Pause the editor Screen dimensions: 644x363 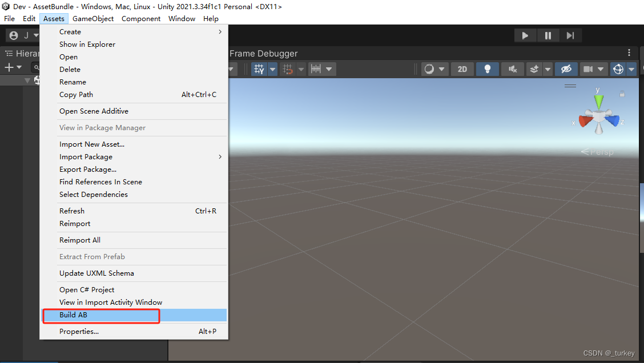pos(548,35)
